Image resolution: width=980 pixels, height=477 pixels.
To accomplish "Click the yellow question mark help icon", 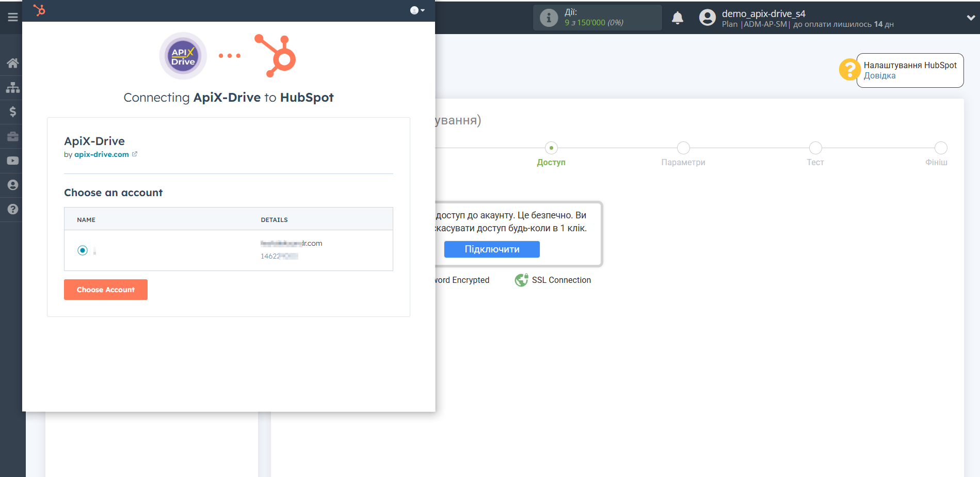I will (849, 70).
